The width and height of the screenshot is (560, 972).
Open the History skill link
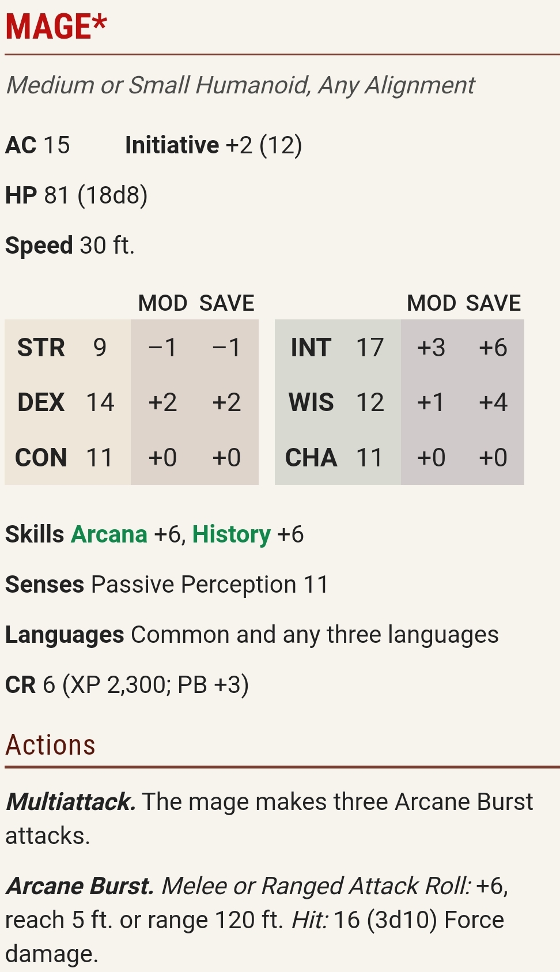(231, 534)
